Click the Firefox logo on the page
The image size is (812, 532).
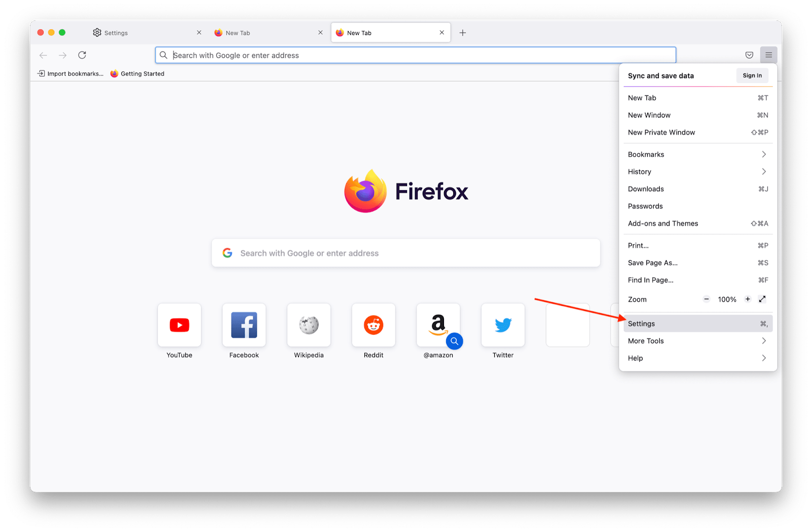365,191
